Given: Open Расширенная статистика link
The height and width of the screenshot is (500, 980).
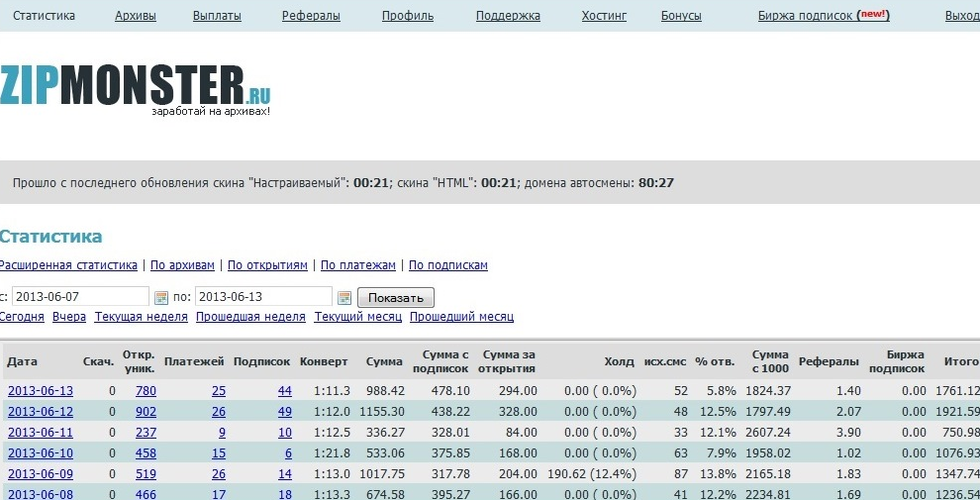Looking at the screenshot, I should [68, 265].
